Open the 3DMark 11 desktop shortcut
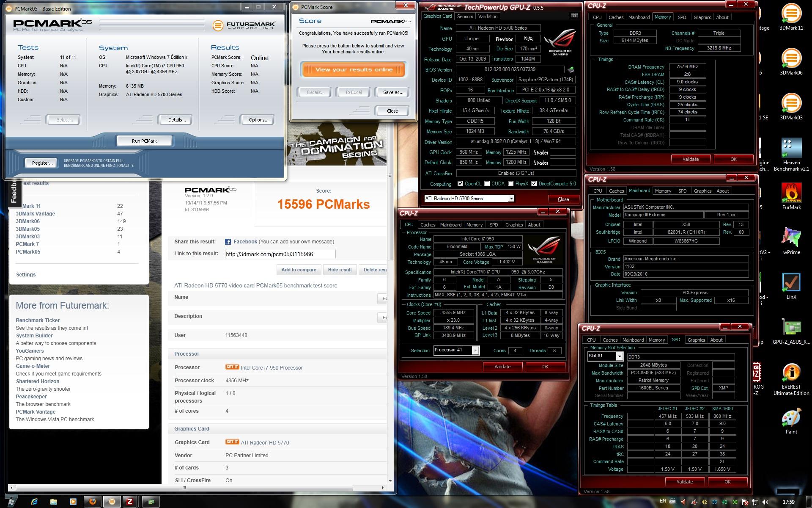Screen dimensions: 812x508 [791, 18]
